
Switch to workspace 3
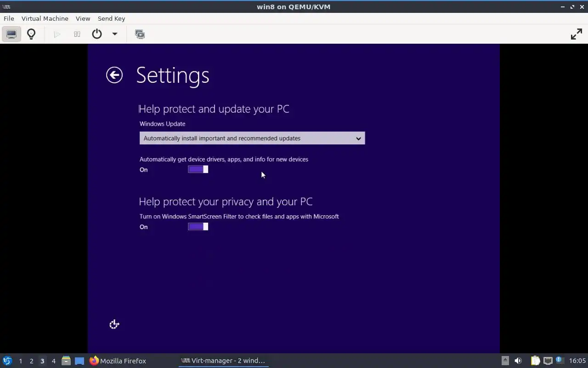(42, 361)
